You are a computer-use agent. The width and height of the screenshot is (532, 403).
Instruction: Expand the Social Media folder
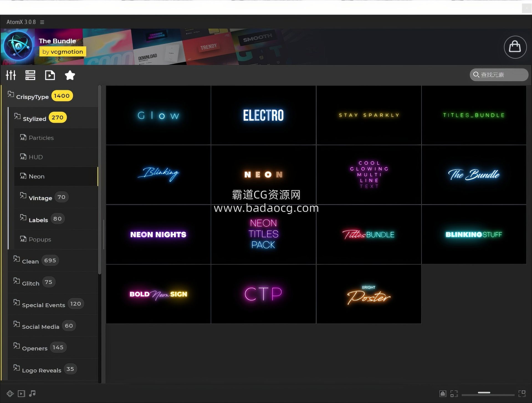[53, 326]
